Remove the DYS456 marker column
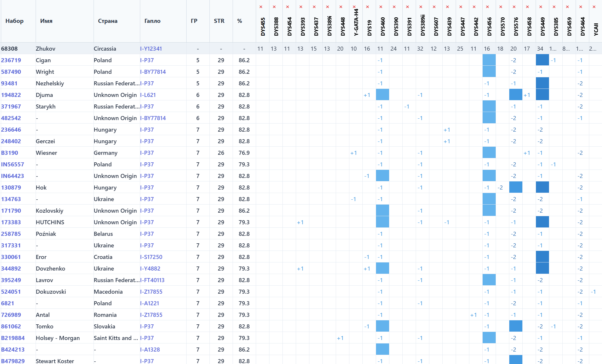 tap(487, 7)
